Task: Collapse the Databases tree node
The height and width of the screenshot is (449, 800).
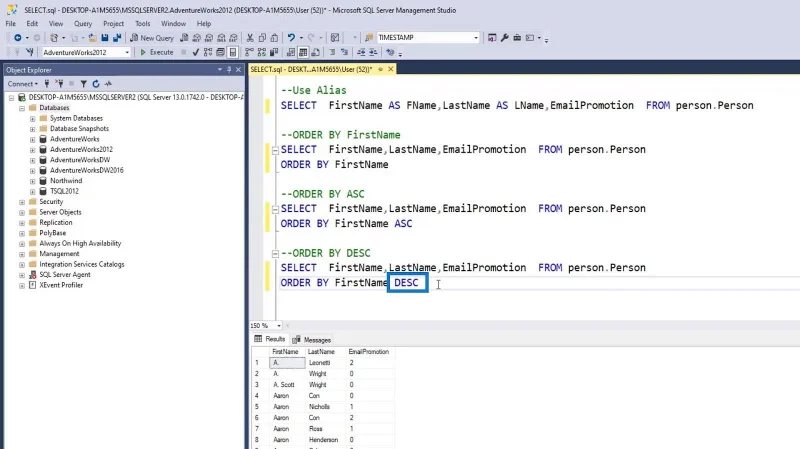Action: [x=22, y=108]
